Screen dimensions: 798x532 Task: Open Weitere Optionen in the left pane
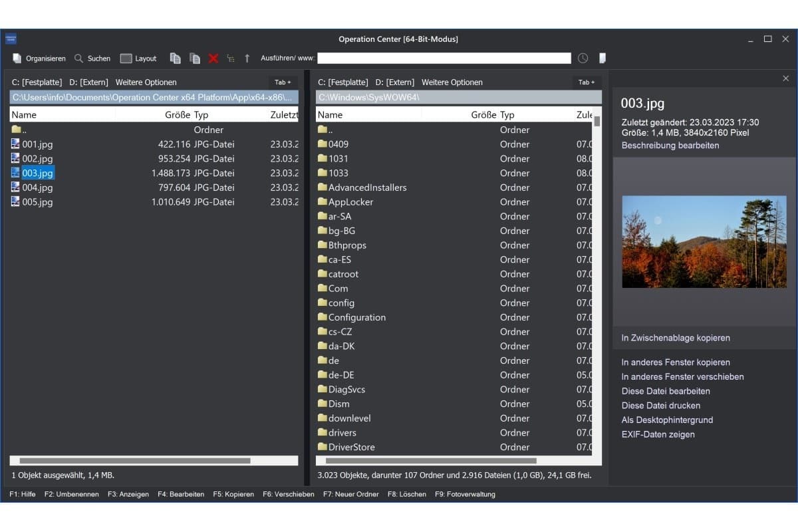pos(148,82)
